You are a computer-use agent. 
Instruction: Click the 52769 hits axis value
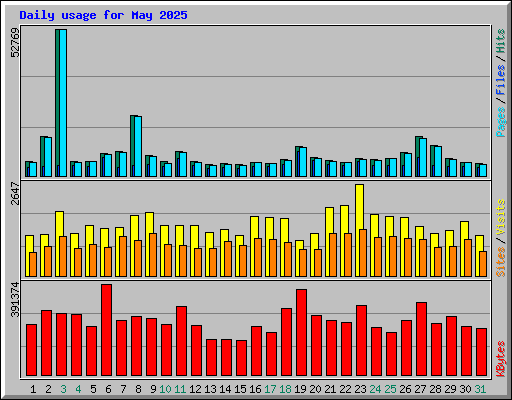pyautogui.click(x=15, y=42)
